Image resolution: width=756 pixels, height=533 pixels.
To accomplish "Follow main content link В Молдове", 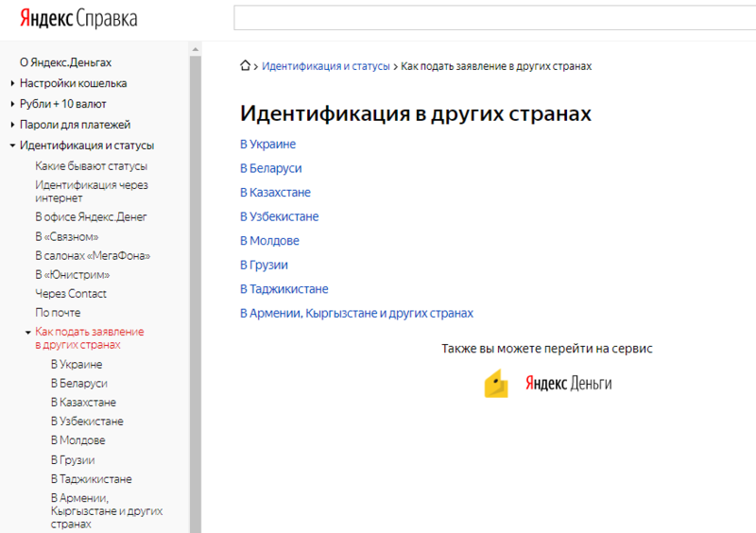I will [269, 241].
